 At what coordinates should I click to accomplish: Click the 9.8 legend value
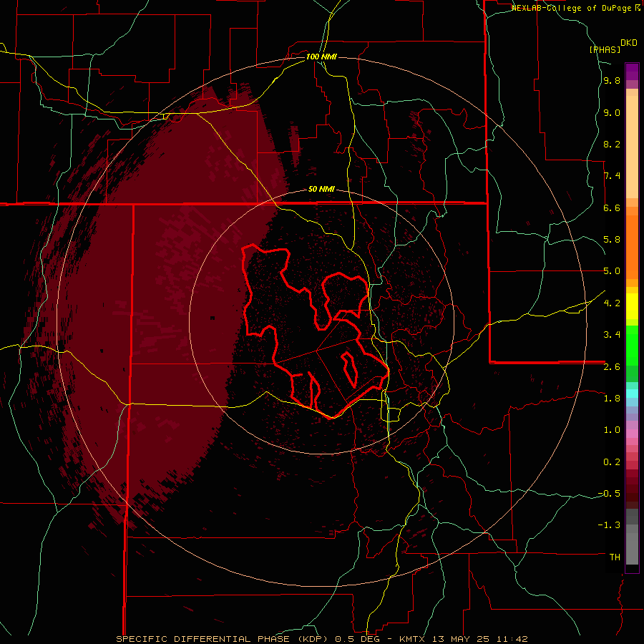(x=612, y=81)
